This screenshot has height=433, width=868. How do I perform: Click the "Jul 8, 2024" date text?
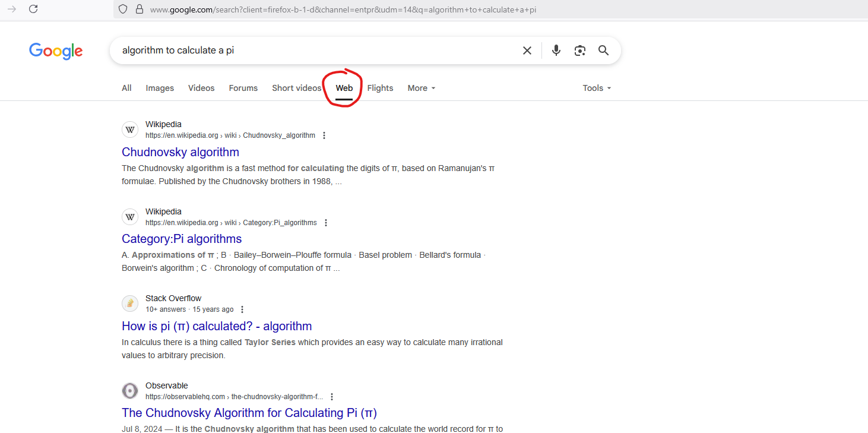(142, 429)
